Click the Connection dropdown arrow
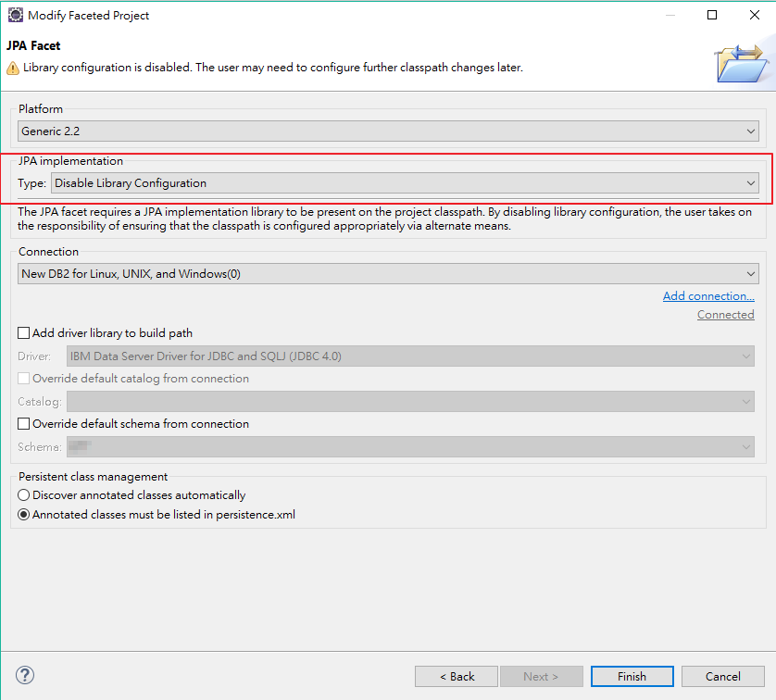 click(751, 273)
